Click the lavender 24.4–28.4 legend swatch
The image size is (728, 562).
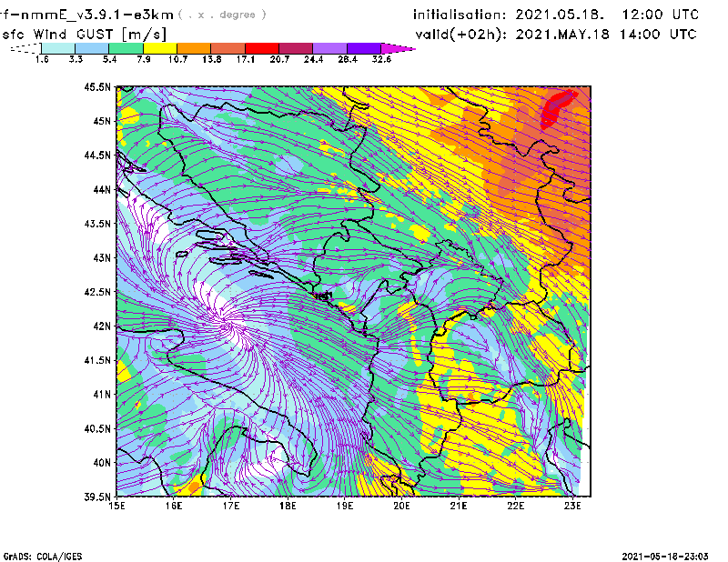[x=330, y=48]
